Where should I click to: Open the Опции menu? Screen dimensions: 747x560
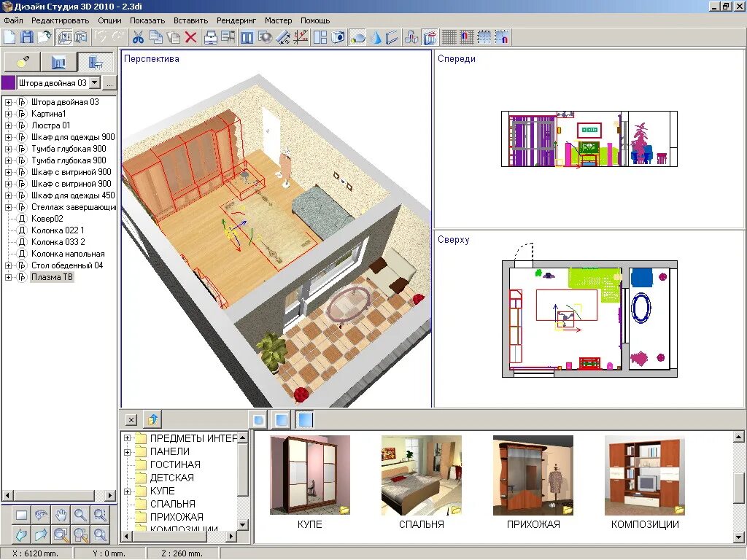click(109, 20)
